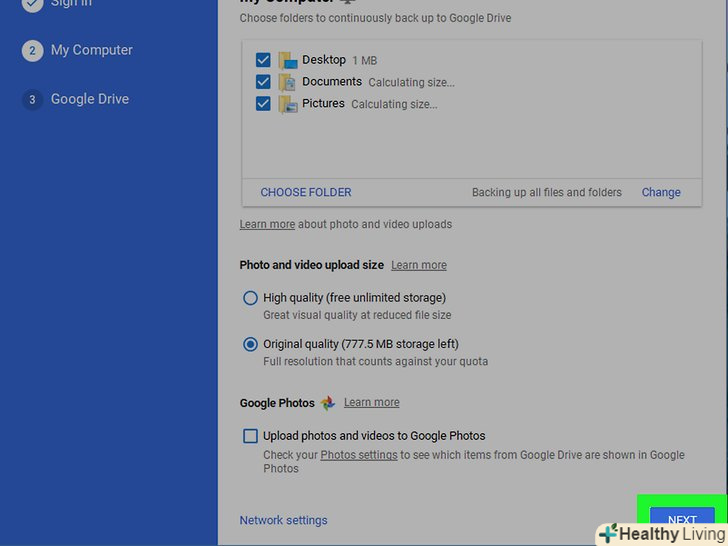Image resolution: width=728 pixels, height=546 pixels.
Task: Click the Documents folder icon
Action: tap(288, 82)
